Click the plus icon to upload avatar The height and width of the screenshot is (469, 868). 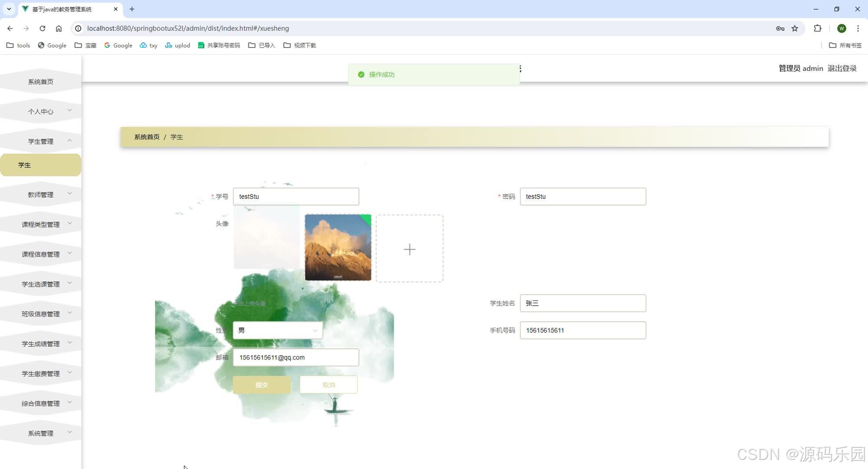409,249
